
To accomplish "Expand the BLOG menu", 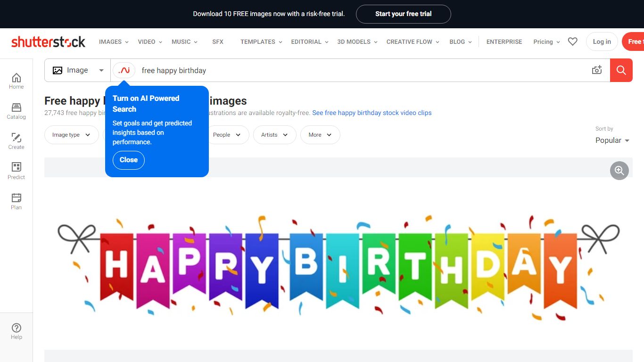I will tap(461, 41).
